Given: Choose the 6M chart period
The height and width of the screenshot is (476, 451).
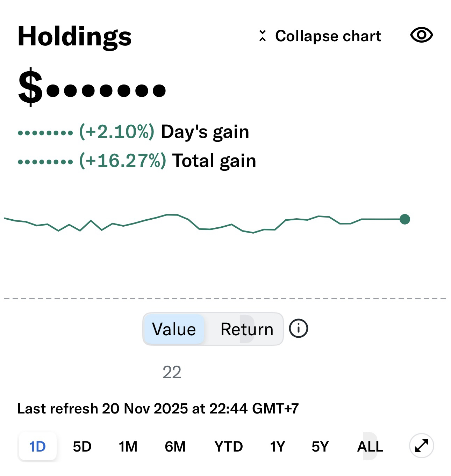Looking at the screenshot, I should click(x=175, y=446).
